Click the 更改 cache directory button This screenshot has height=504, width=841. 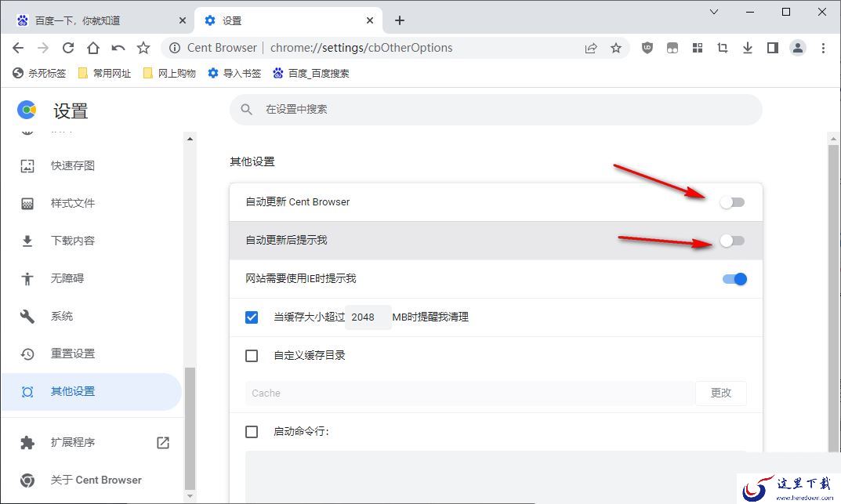721,393
